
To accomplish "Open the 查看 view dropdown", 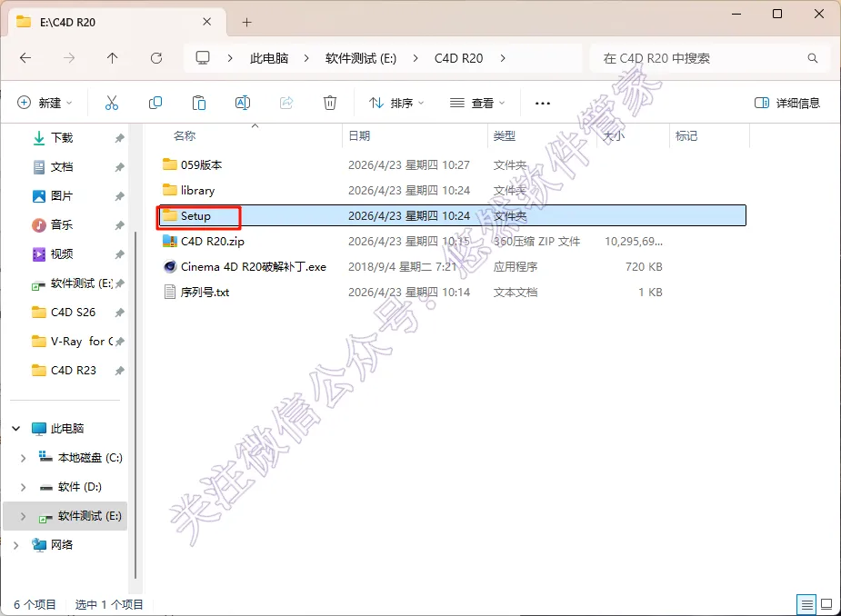I will [x=477, y=103].
